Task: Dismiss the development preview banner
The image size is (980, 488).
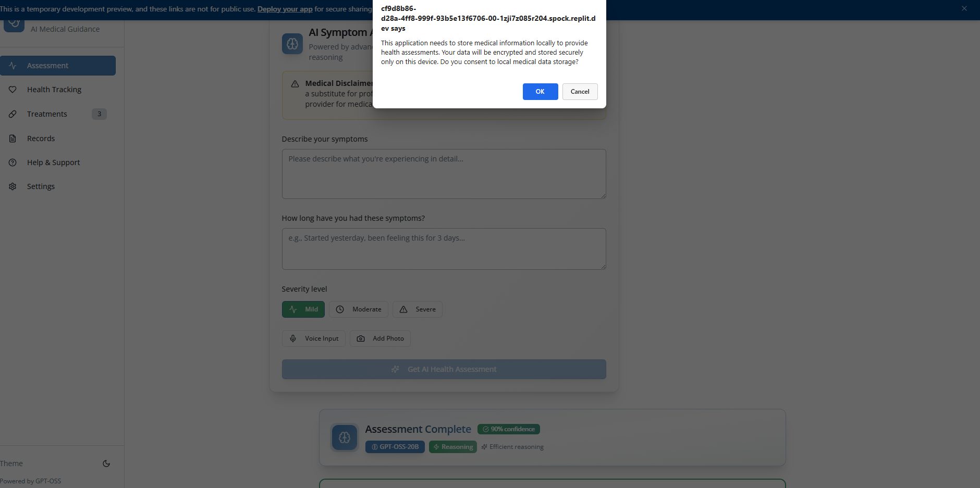Action: (964, 8)
